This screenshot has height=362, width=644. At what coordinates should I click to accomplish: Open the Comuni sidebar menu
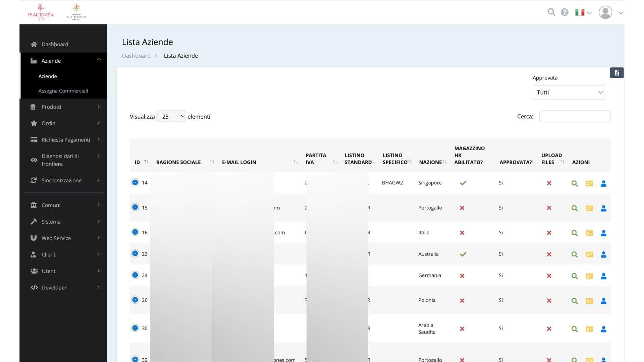pyautogui.click(x=63, y=205)
